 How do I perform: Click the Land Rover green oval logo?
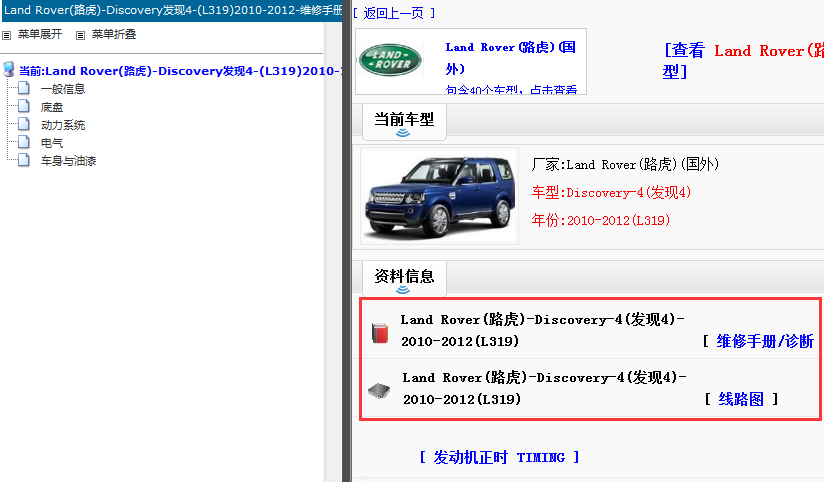click(x=390, y=60)
